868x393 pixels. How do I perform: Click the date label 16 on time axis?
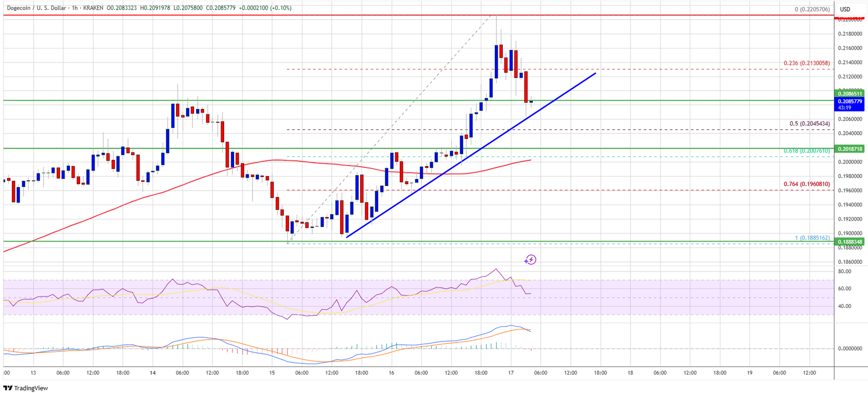pyautogui.click(x=391, y=373)
